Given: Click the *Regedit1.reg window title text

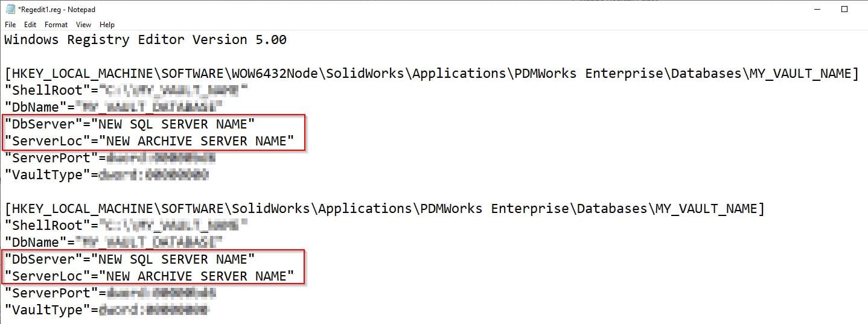Looking at the screenshot, I should [57, 10].
